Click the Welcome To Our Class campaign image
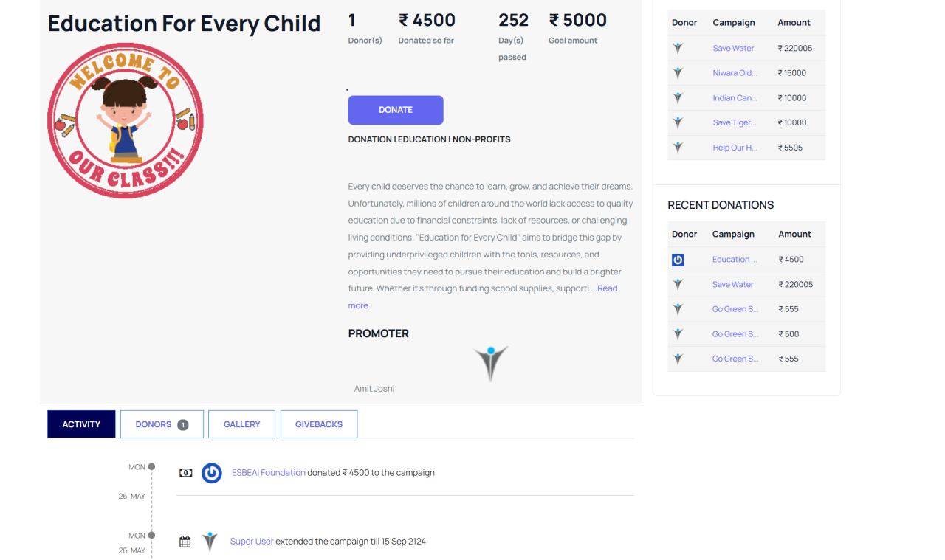The image size is (945, 560). pos(126,120)
